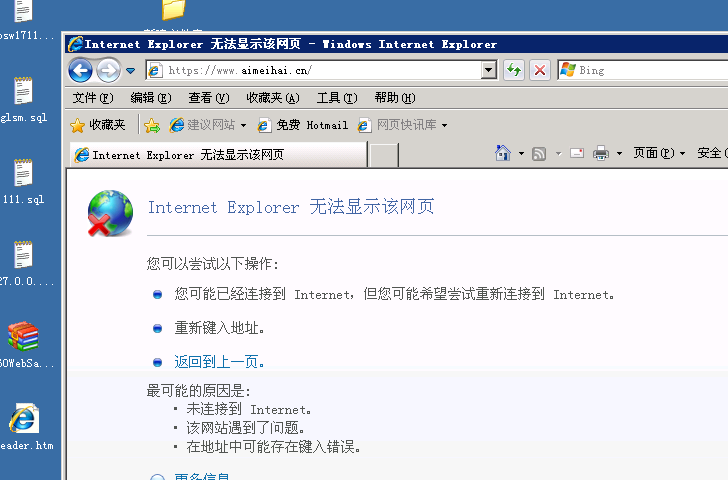Add page to favorites bar icon
The height and width of the screenshot is (480, 728).
[x=152, y=125]
